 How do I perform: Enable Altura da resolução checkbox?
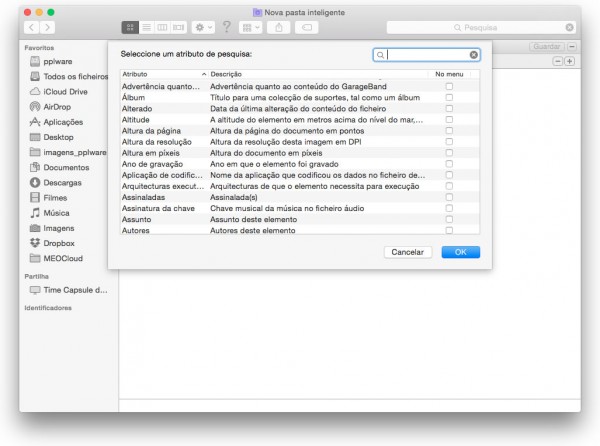[449, 142]
